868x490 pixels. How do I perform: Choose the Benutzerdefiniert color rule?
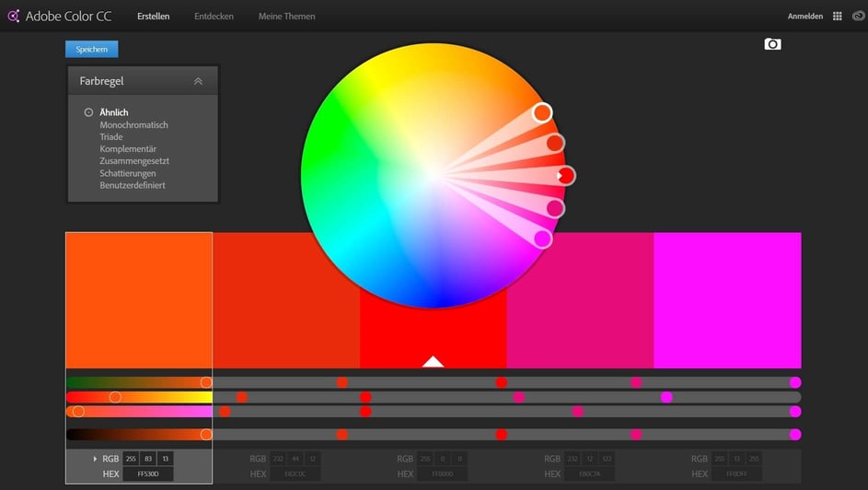point(133,185)
